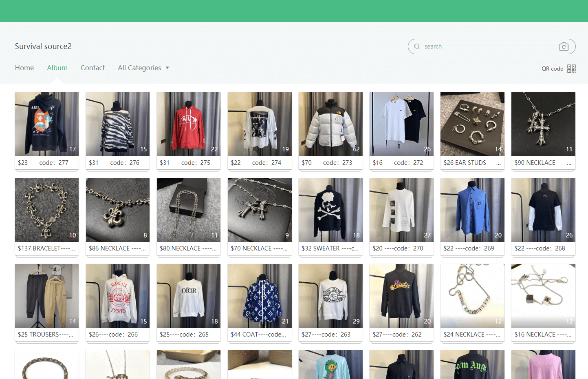The image size is (588, 379).
Task: Click the Survival source2 store title
Action: click(x=43, y=46)
